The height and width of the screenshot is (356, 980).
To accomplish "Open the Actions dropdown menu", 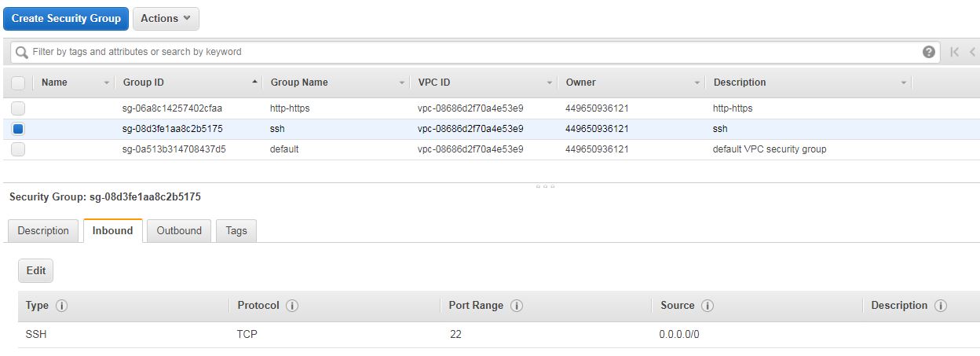I will [x=166, y=18].
